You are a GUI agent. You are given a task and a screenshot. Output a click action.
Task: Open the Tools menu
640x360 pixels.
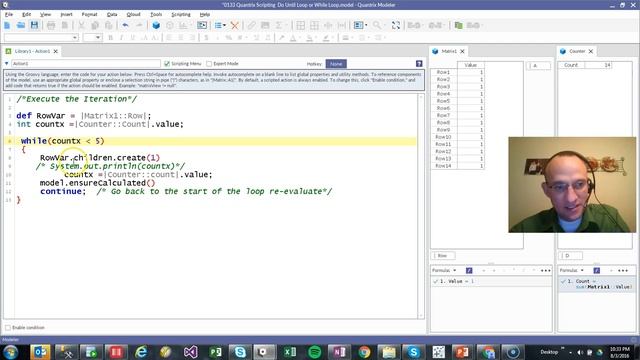156,14
